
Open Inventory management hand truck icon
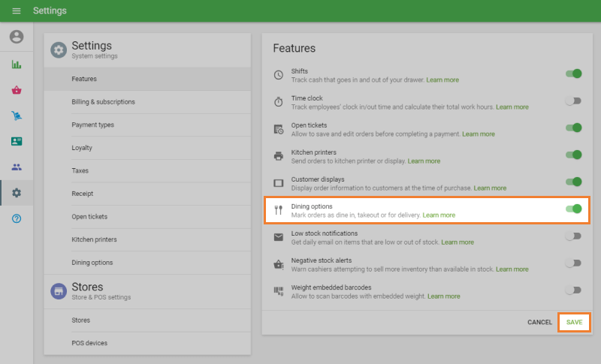pos(17,116)
